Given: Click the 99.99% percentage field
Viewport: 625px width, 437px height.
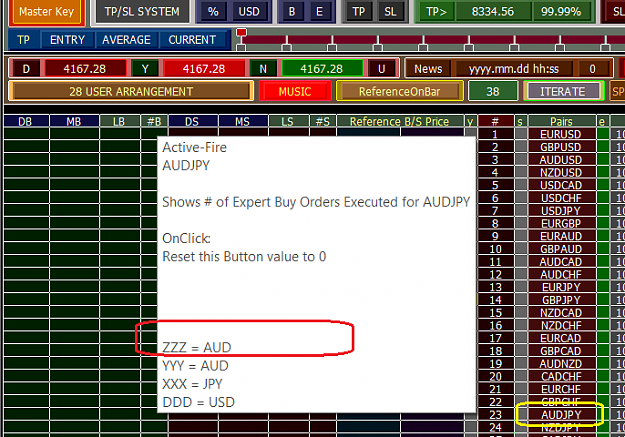Looking at the screenshot, I should [561, 12].
